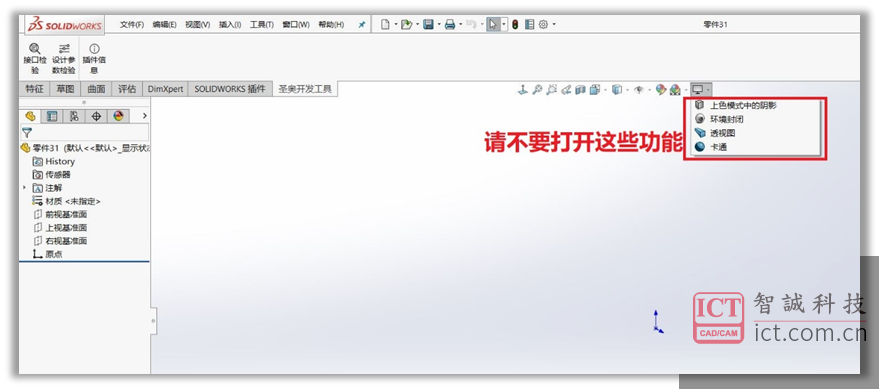Click the Rebuild traffic light icon
The image size is (879, 389).
pyautogui.click(x=515, y=24)
